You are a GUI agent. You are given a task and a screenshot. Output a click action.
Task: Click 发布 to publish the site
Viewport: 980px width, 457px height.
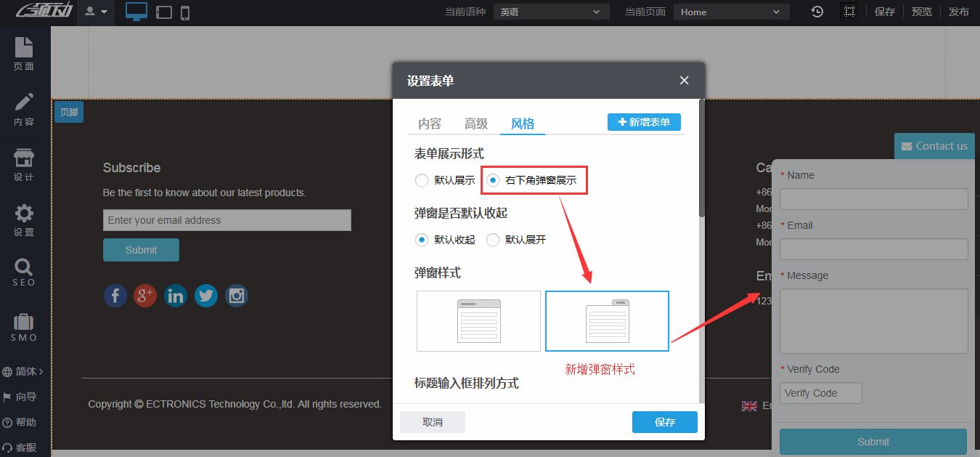[x=958, y=12]
